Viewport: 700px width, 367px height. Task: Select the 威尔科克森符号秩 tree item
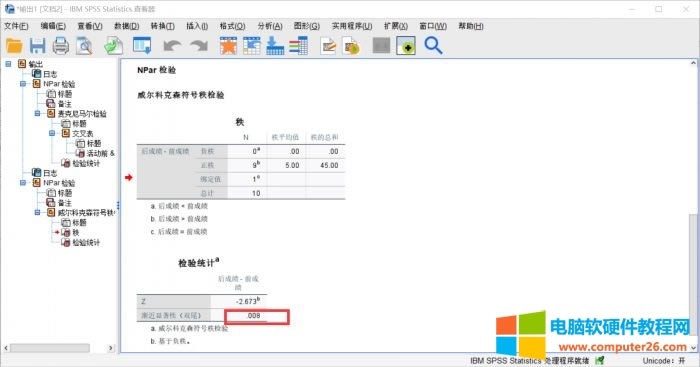pyautogui.click(x=86, y=213)
